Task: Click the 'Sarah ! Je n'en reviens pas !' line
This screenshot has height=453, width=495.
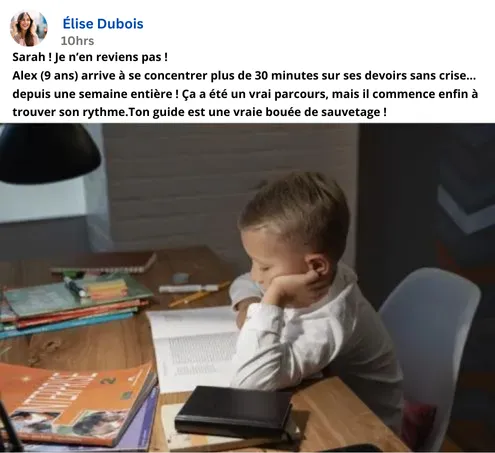Action: pyautogui.click(x=90, y=57)
